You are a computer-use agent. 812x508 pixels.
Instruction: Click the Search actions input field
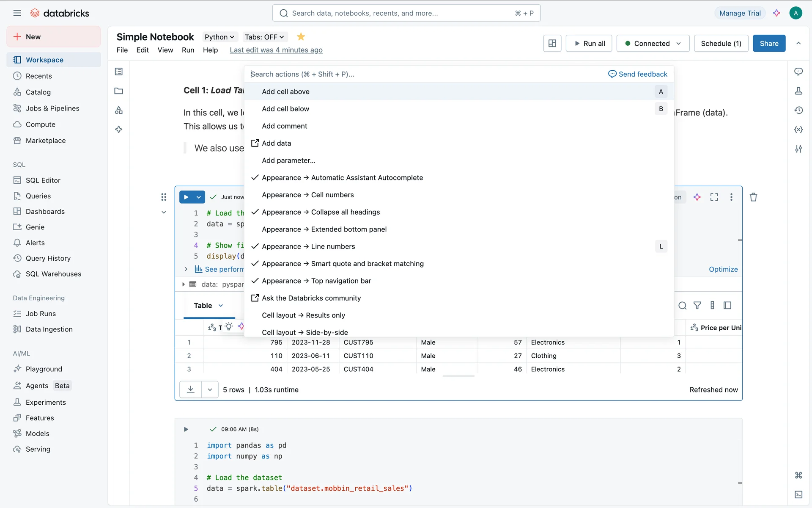(x=423, y=74)
